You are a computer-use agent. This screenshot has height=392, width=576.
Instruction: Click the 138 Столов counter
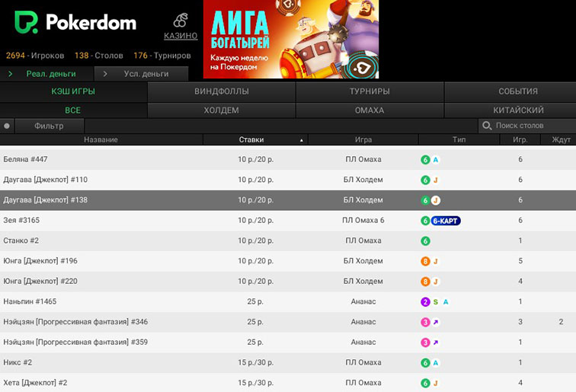coord(99,56)
